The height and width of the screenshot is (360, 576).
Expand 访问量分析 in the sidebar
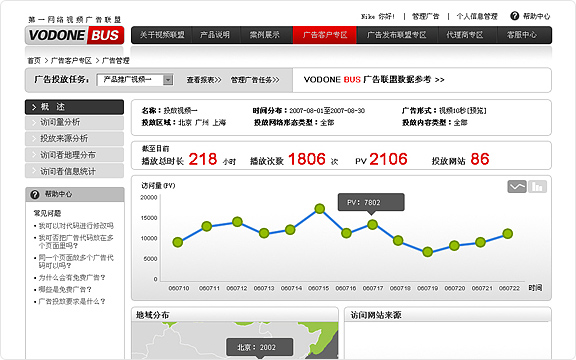point(75,122)
